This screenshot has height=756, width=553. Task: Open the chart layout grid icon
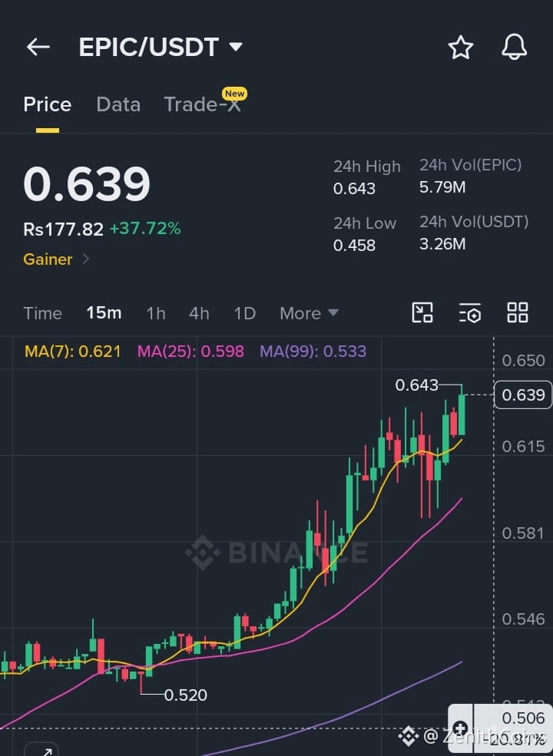click(518, 312)
